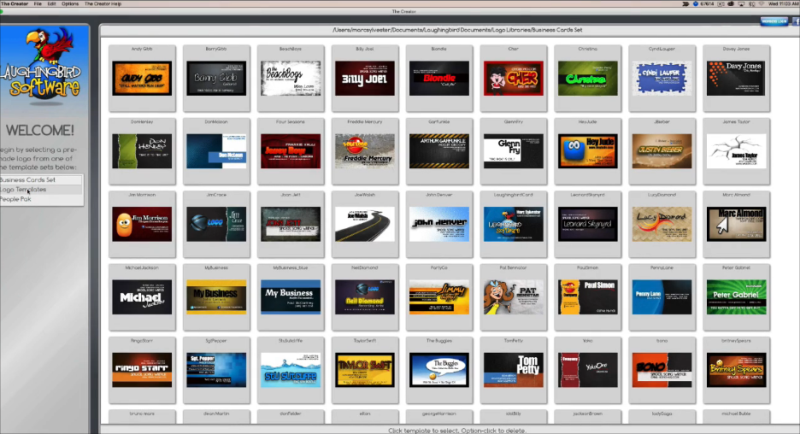This screenshot has height=434, width=800.
Task: Select the Ringo Starr template
Action: (x=141, y=369)
